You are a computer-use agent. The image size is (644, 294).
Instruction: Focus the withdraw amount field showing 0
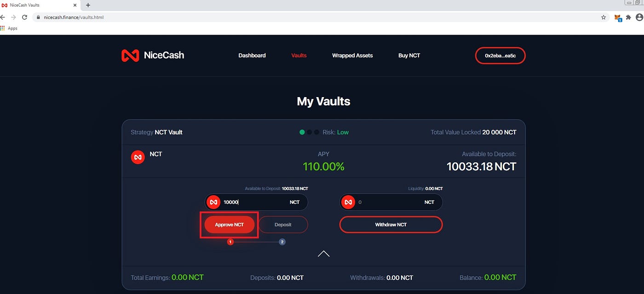[x=391, y=202]
